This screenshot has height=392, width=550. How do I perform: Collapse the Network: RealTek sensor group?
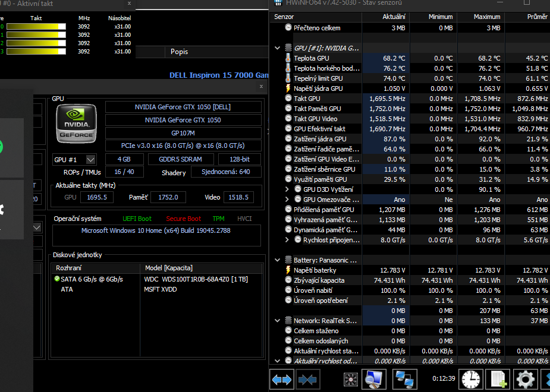(x=278, y=321)
